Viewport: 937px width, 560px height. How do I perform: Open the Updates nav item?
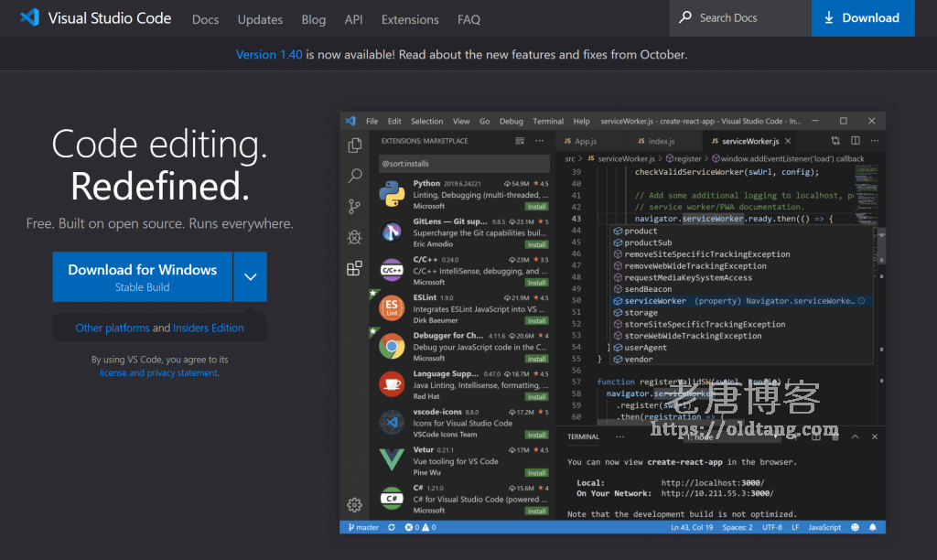coord(260,20)
